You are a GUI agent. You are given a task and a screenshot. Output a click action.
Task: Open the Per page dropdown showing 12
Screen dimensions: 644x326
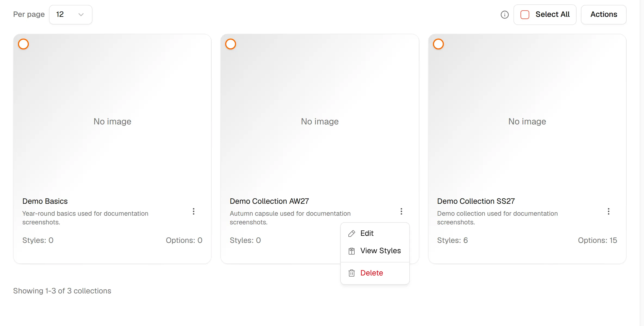(70, 15)
